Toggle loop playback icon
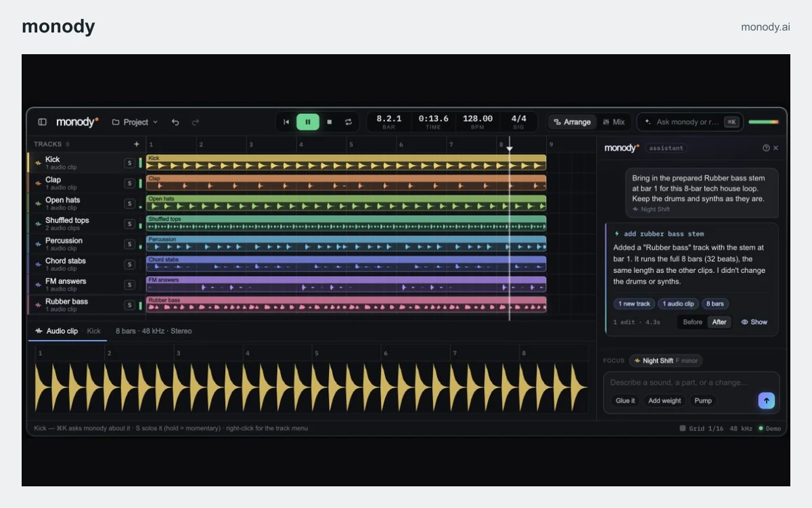Image resolution: width=812 pixels, height=508 pixels. click(348, 122)
